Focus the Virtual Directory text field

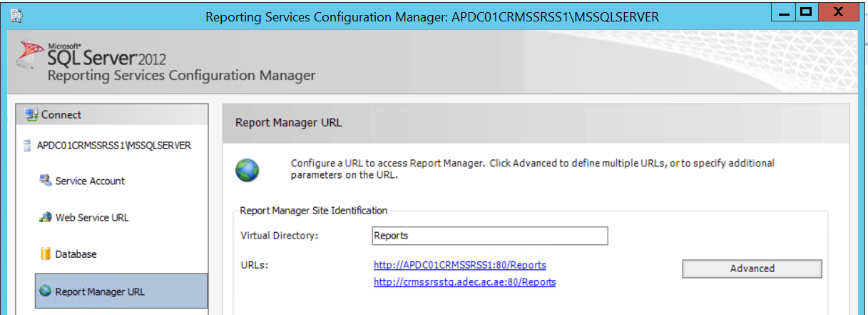[489, 236]
